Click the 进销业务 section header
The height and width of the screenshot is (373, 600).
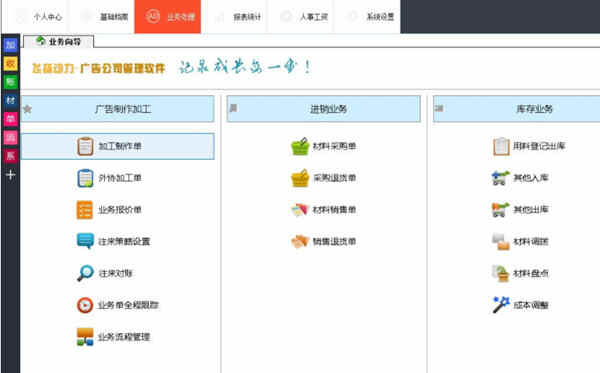[x=323, y=109]
